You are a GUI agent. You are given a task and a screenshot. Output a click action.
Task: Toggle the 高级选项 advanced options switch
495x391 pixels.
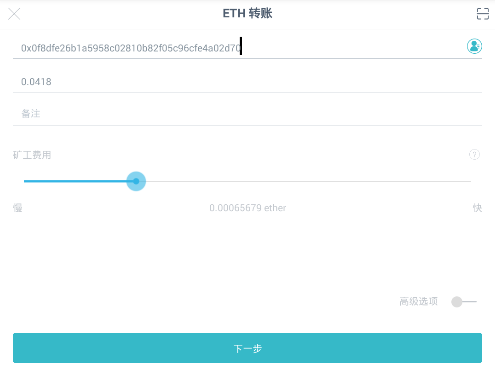(x=464, y=302)
